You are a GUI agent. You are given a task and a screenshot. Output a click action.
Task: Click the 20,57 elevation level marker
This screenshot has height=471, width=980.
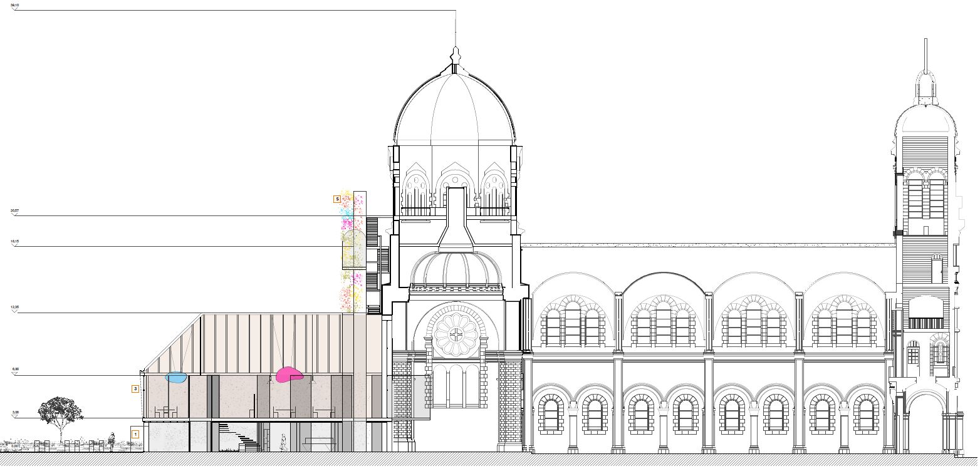point(14,212)
